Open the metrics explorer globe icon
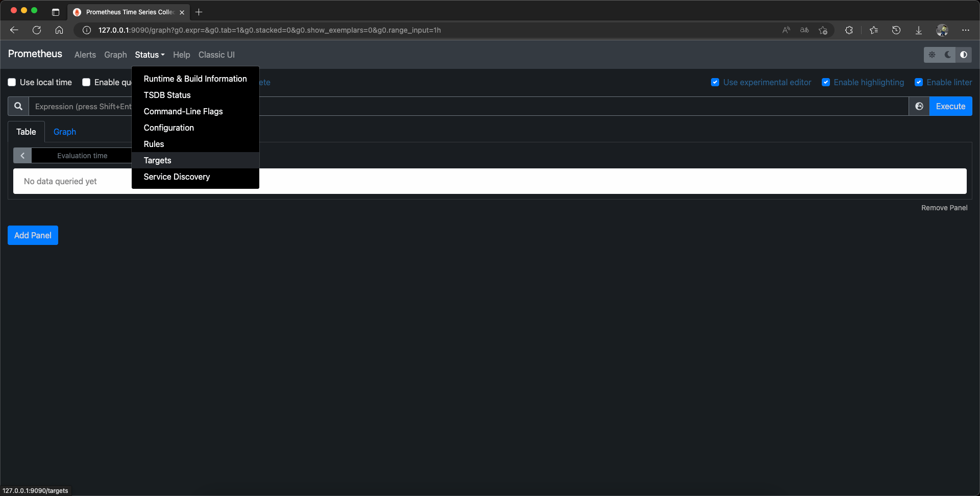 [x=919, y=106]
